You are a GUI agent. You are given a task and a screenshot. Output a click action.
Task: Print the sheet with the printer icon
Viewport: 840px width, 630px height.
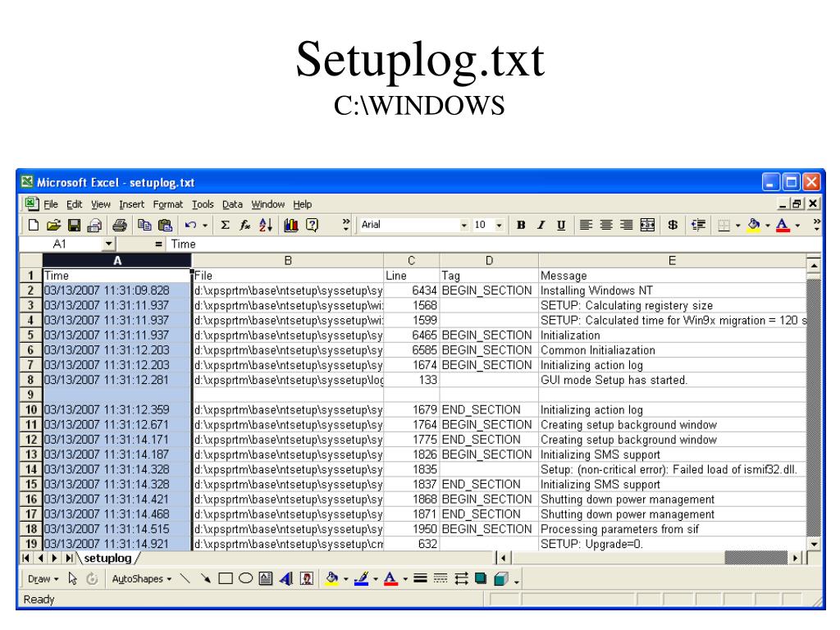pos(120,225)
